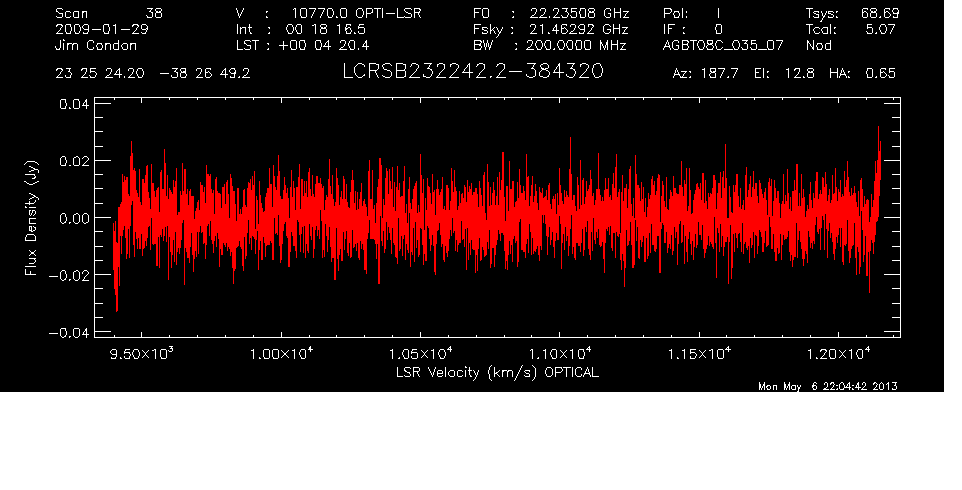
Task: Select the velocity value 10770.0 OPTI-LSR
Action: (356, 13)
